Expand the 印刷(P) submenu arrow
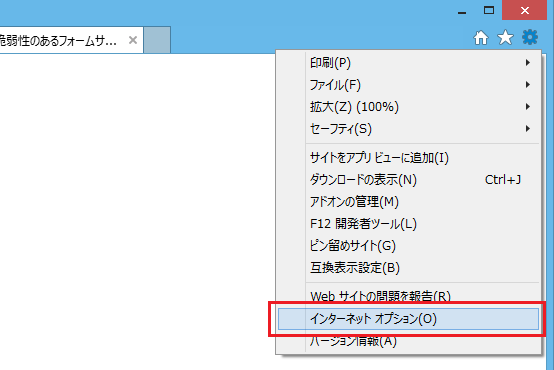554x370 pixels. click(528, 63)
